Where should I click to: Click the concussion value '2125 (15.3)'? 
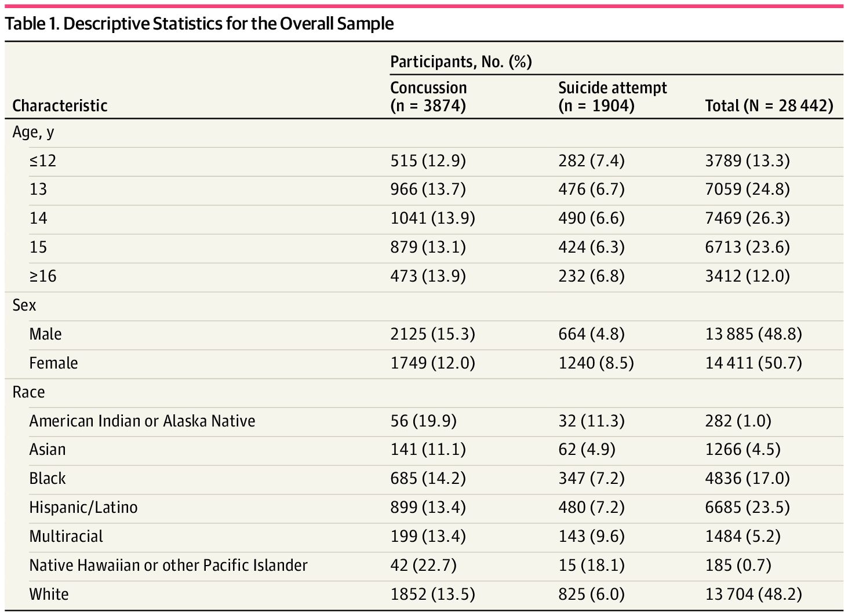click(432, 334)
